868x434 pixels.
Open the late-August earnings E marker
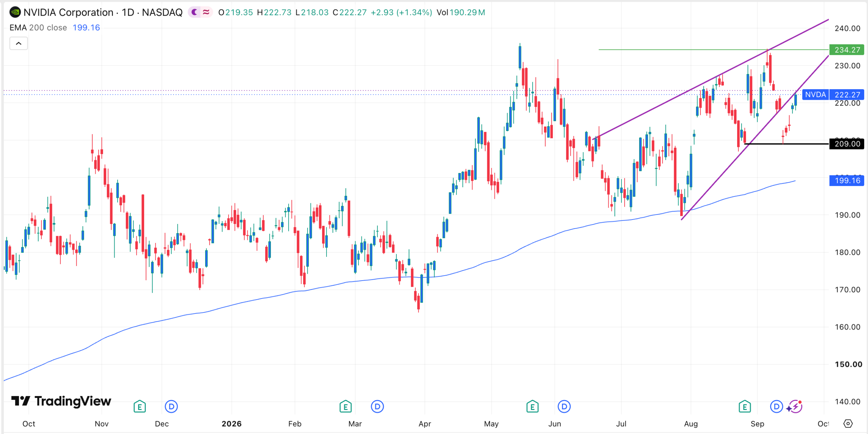[745, 406]
